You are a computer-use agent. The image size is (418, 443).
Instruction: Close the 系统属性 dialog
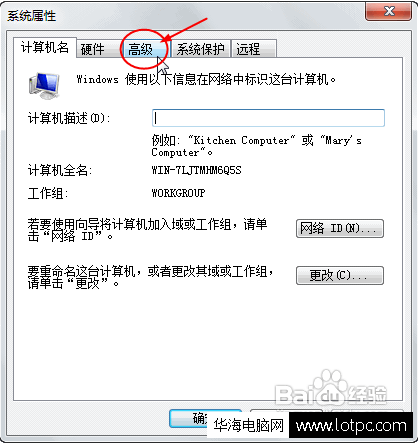pos(389,12)
